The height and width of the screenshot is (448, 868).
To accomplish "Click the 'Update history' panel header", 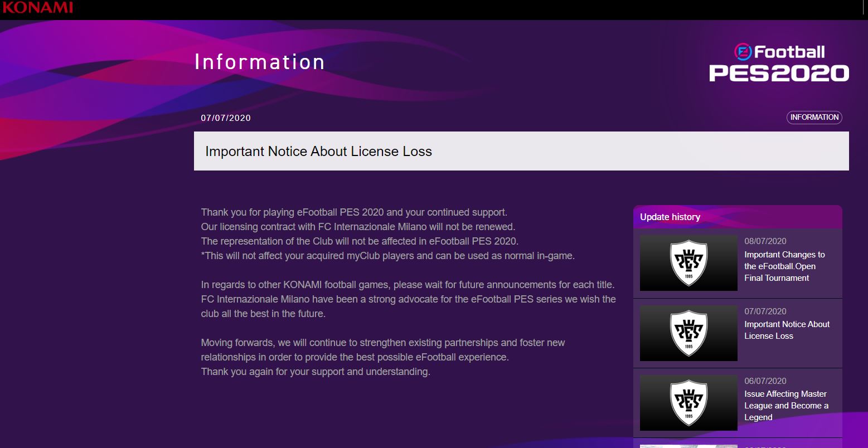I will 670,217.
